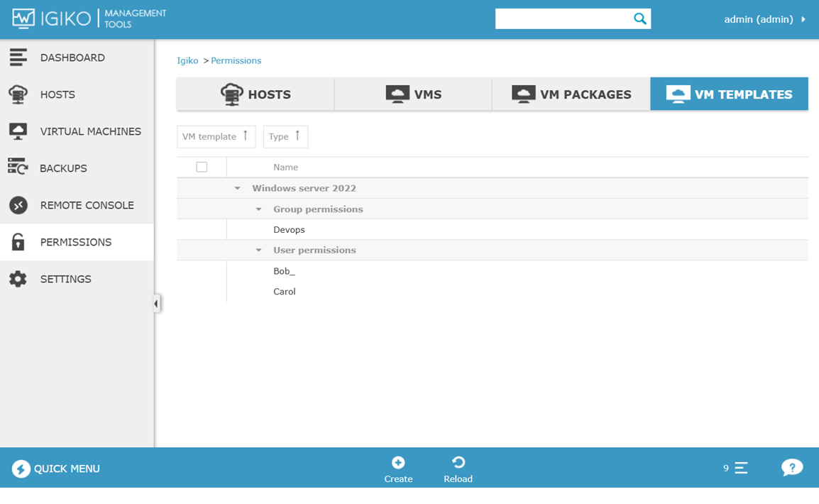Open Hosts from sidebar icon
This screenshot has height=504, width=819.
pos(18,94)
